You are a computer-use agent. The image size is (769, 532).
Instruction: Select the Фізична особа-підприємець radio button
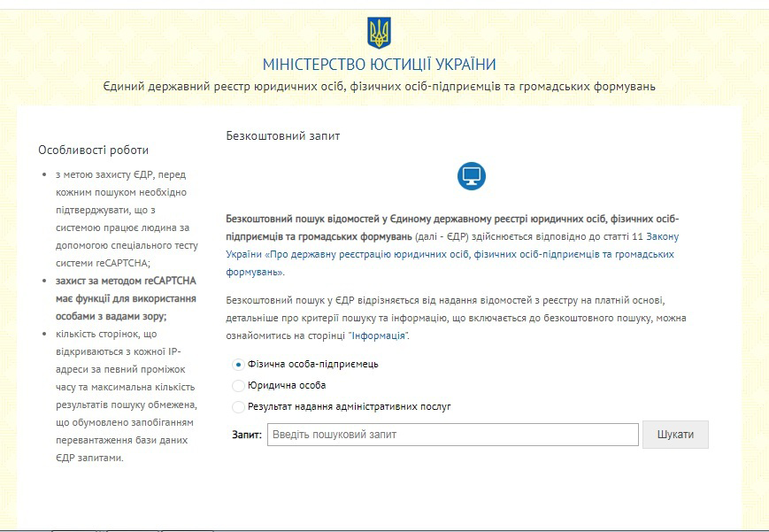click(x=238, y=364)
